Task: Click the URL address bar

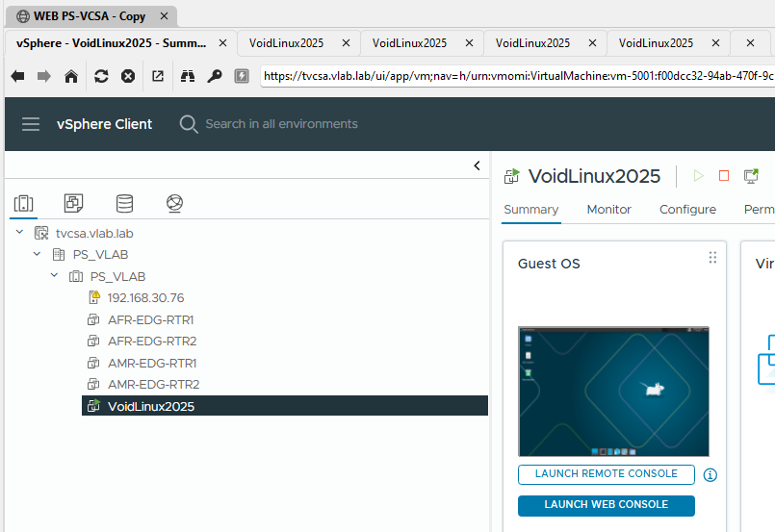Action: tap(518, 76)
